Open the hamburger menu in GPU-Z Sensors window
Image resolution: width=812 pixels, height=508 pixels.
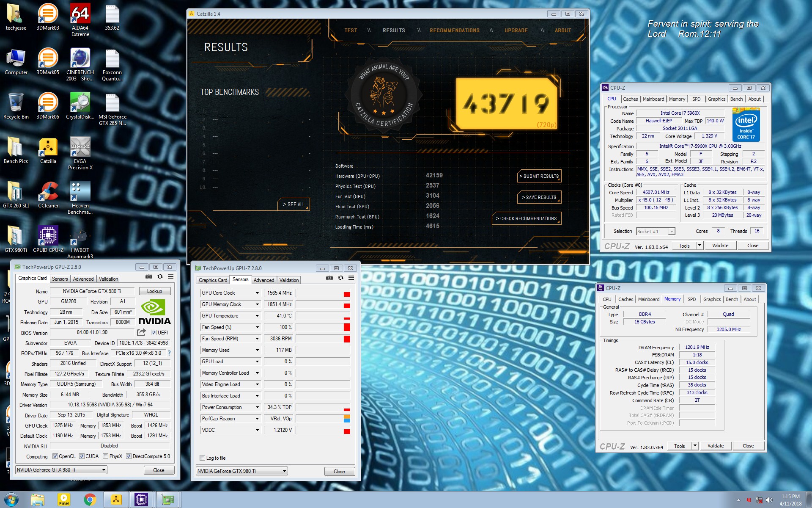click(x=351, y=278)
